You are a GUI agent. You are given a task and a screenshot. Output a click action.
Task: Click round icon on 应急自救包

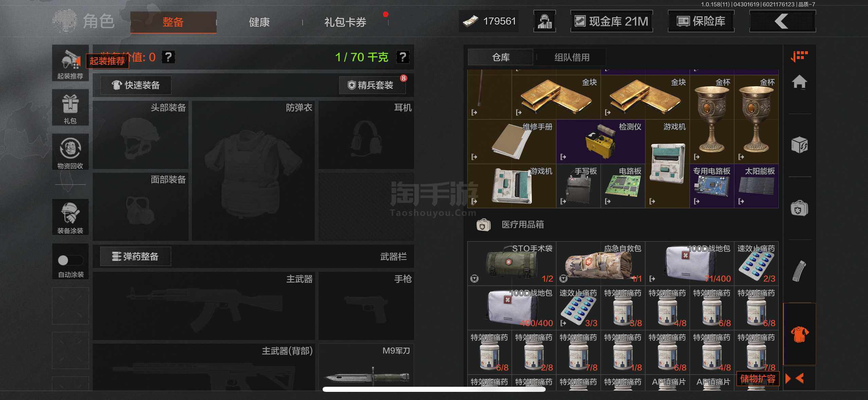[563, 279]
